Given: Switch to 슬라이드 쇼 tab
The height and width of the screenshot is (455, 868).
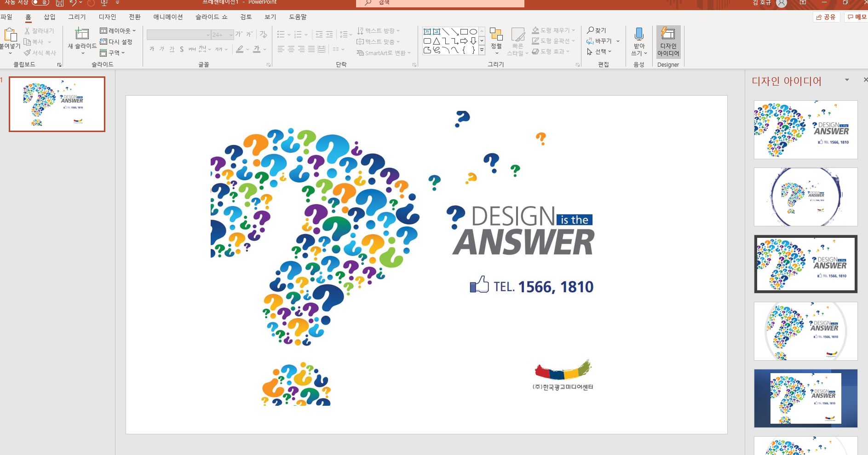Looking at the screenshot, I should [x=211, y=17].
